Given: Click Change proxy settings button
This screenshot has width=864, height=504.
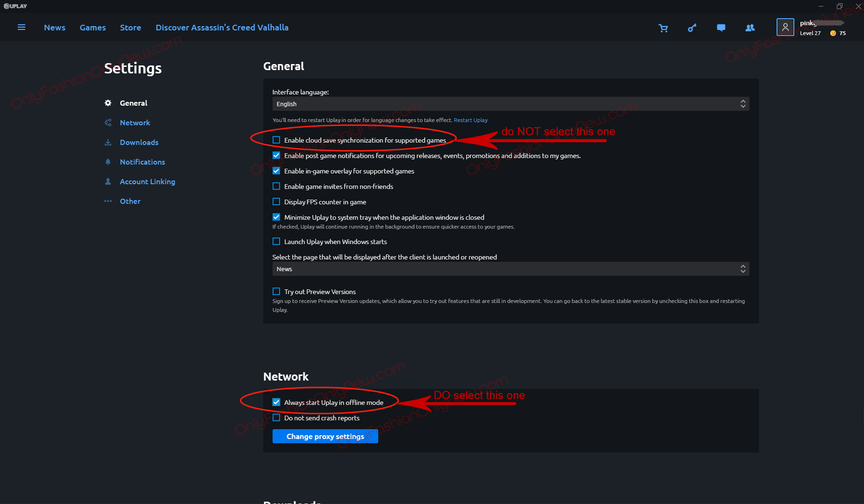Looking at the screenshot, I should click(x=325, y=436).
